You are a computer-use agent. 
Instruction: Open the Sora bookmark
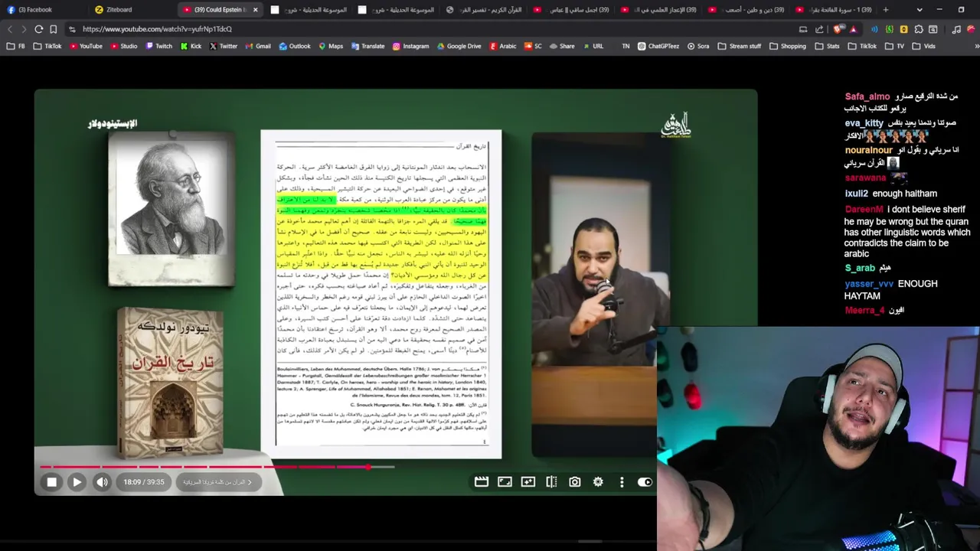pyautogui.click(x=698, y=46)
